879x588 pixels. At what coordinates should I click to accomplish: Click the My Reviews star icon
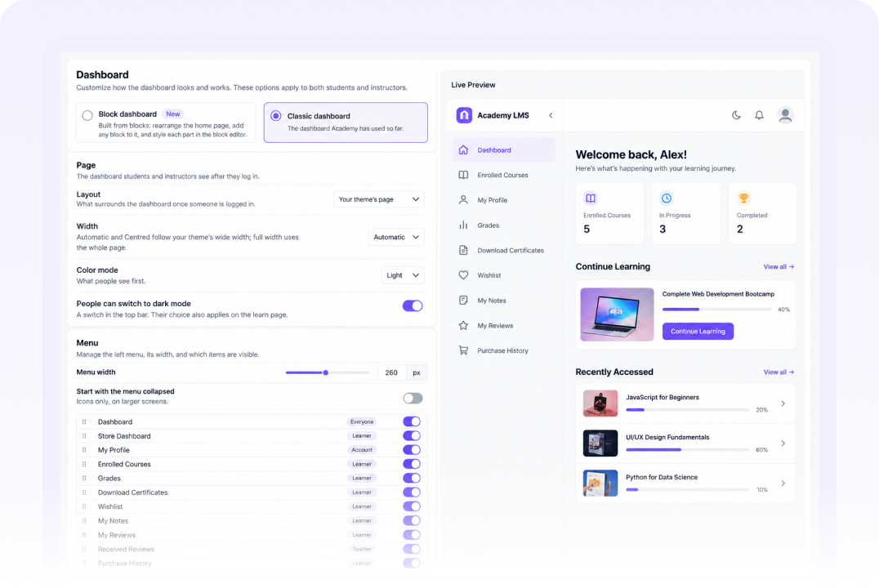pyautogui.click(x=463, y=326)
